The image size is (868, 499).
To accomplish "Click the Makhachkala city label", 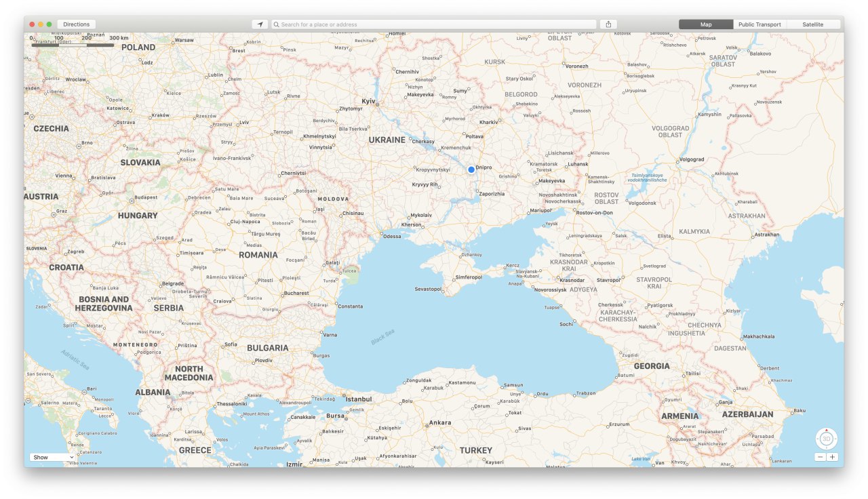I will 758,337.
